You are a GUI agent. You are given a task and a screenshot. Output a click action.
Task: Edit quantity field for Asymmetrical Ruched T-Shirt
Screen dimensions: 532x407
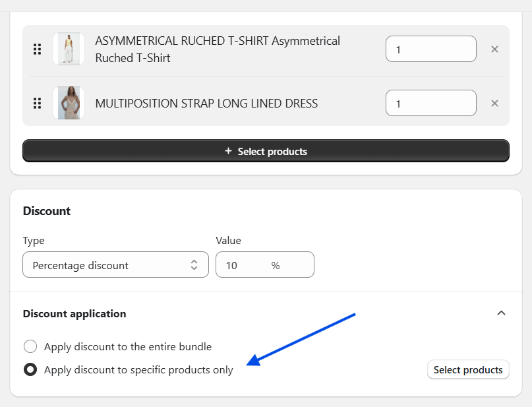[431, 49]
